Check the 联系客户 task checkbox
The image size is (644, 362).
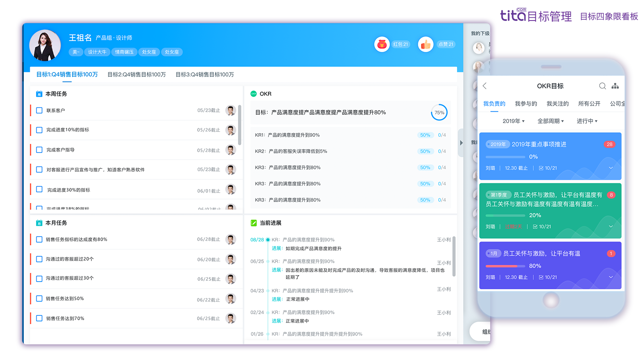39,110
